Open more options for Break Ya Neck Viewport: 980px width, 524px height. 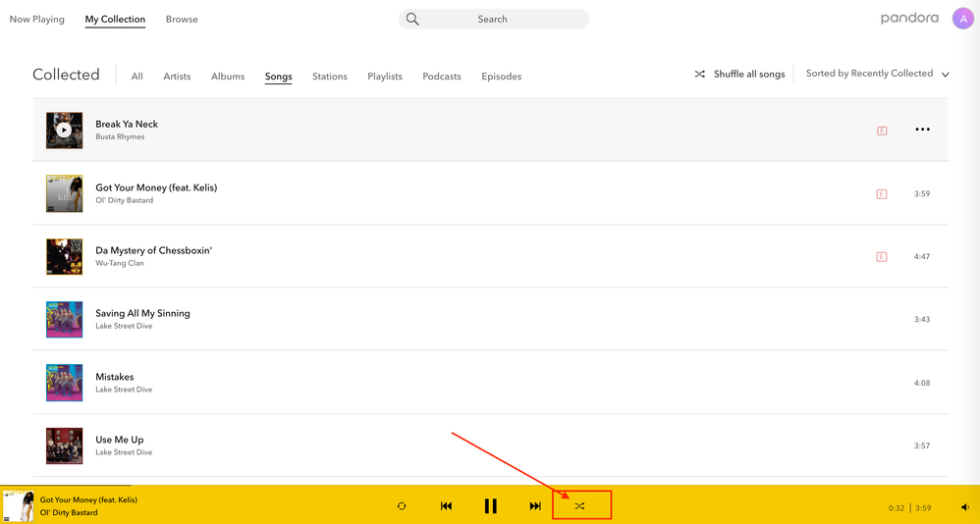pyautogui.click(x=922, y=130)
